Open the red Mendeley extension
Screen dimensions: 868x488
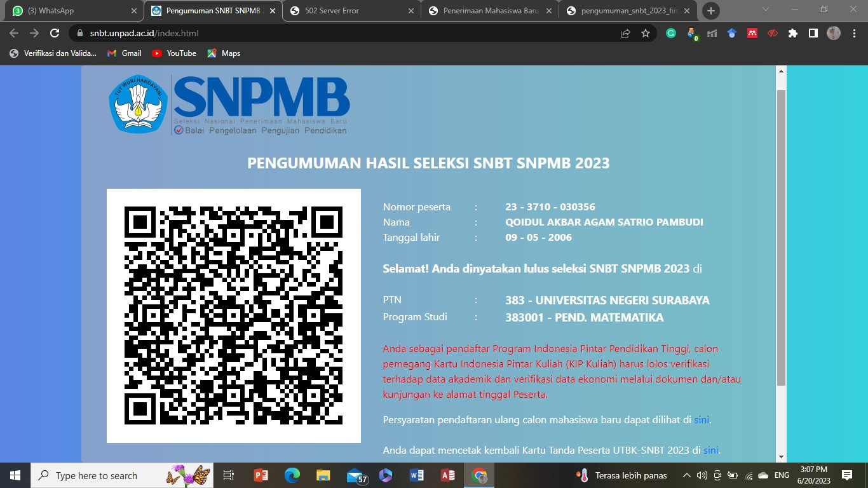pos(752,33)
